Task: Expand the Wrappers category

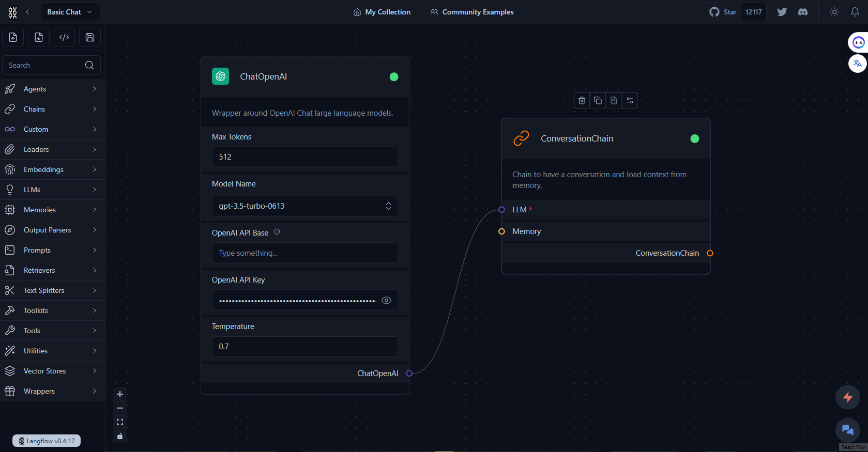Action: 52,391
